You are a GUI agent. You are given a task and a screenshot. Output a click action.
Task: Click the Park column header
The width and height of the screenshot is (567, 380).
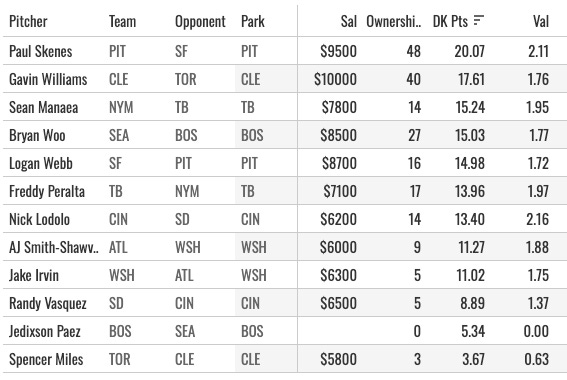tap(253, 21)
